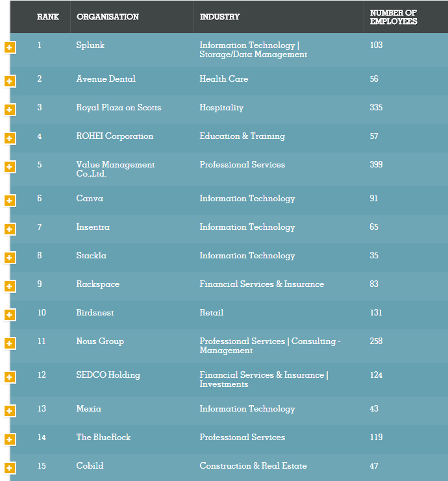Click the Mexia organisation cell
448x481 pixels.
tap(89, 408)
